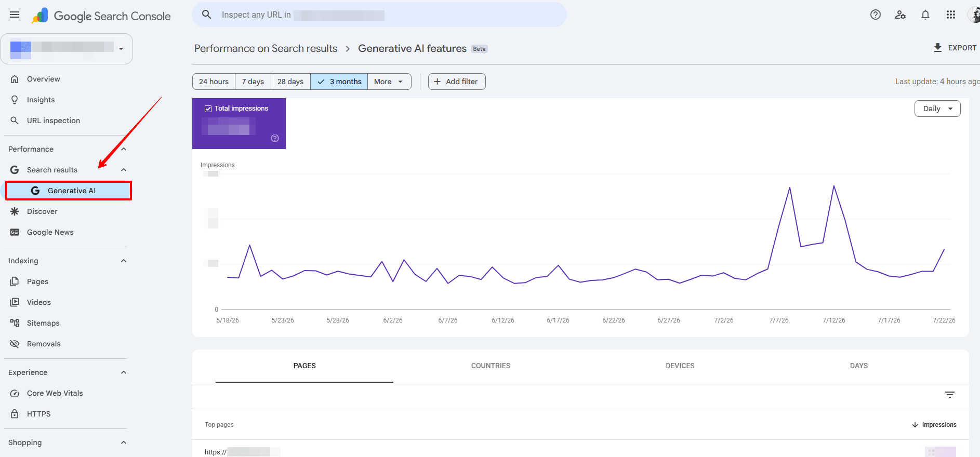Click the Total impressions help icon
The width and height of the screenshot is (980, 457).
click(275, 138)
